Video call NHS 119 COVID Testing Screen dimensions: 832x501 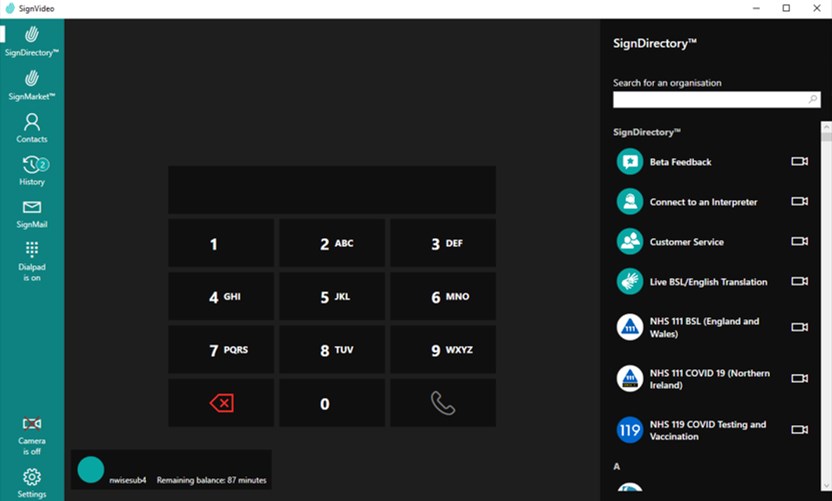pos(800,429)
